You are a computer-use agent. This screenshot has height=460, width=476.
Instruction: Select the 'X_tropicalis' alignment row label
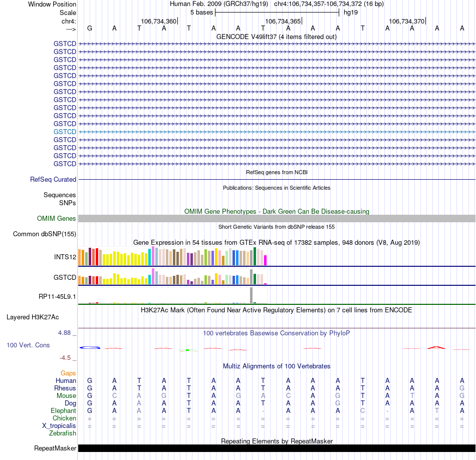(59, 426)
